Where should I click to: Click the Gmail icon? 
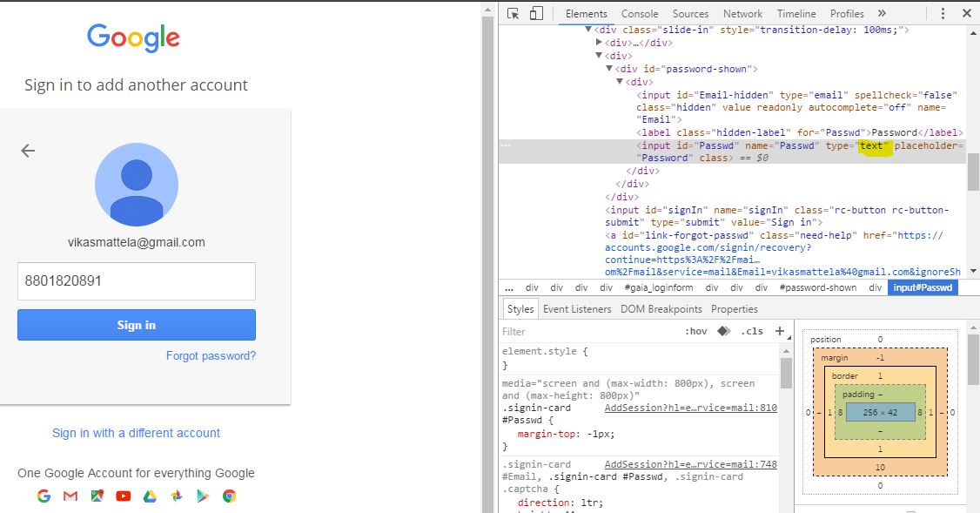point(70,496)
